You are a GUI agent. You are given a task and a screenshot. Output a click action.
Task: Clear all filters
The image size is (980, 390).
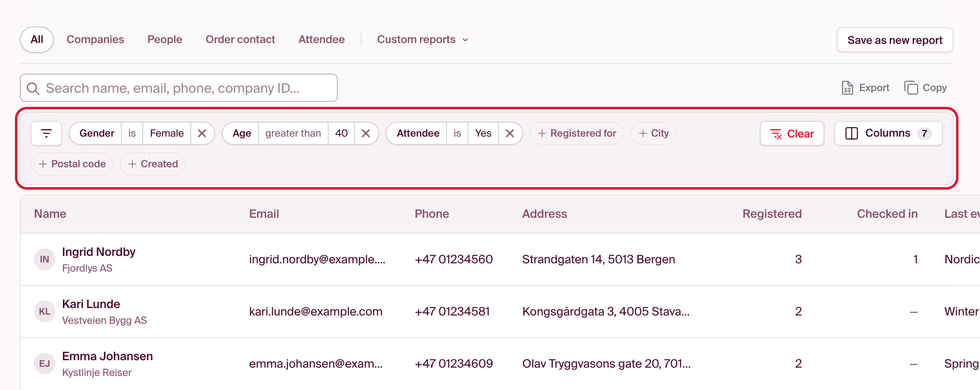click(x=792, y=133)
